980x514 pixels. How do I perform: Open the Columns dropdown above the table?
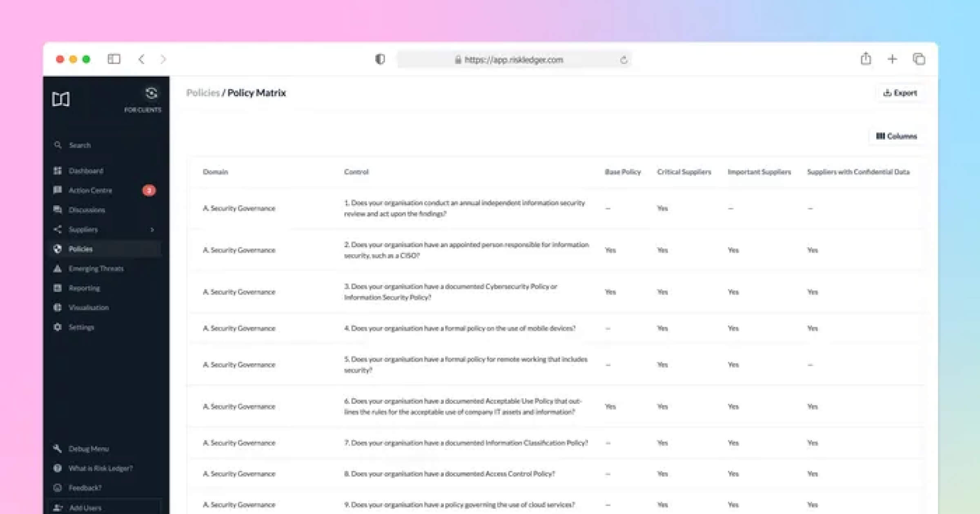pos(897,136)
